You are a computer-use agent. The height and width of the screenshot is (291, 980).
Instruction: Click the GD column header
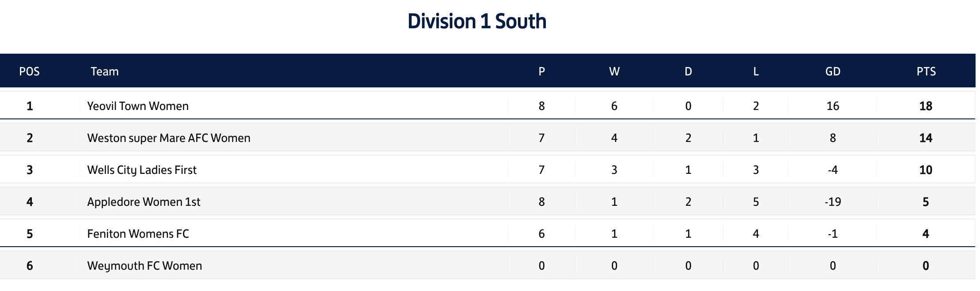click(x=833, y=71)
